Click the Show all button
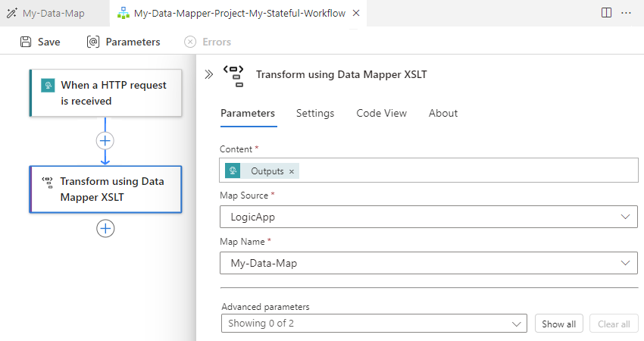 pyautogui.click(x=558, y=324)
